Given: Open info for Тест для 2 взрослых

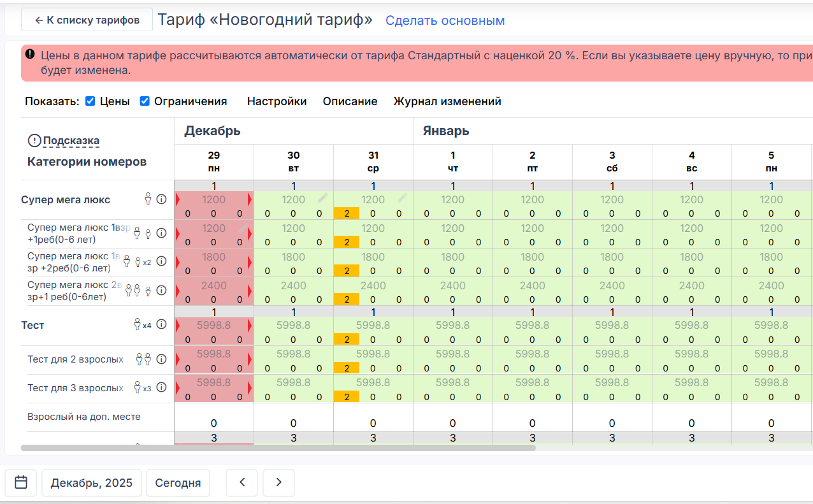Looking at the screenshot, I should coord(161,359).
